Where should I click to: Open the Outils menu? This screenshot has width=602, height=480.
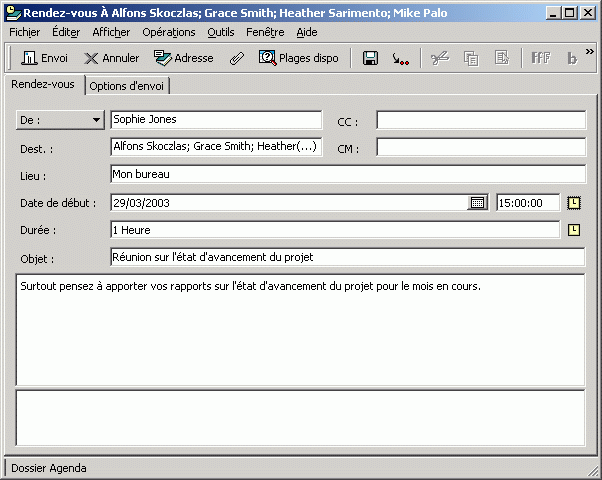[221, 32]
